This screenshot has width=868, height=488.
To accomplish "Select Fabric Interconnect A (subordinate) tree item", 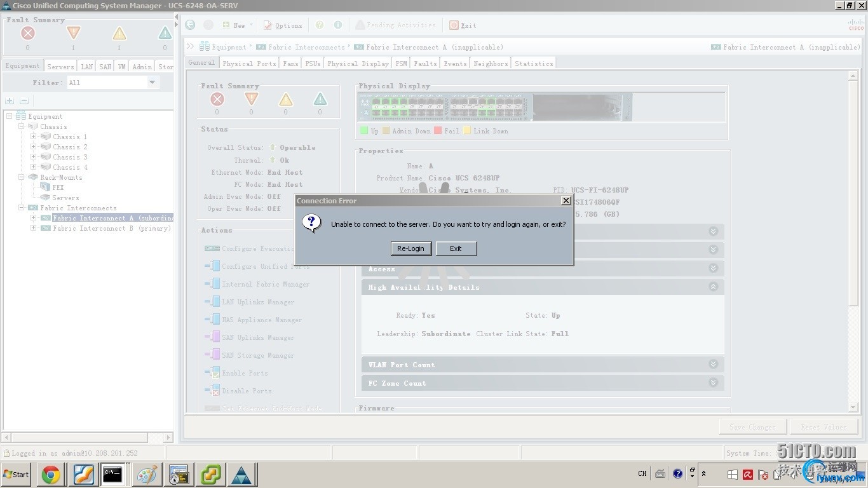I will click(x=112, y=218).
